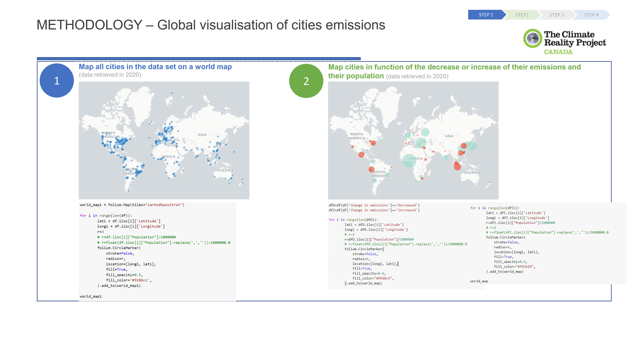
Task: Click the OCEANIA label on the first map
Action: click(225, 170)
